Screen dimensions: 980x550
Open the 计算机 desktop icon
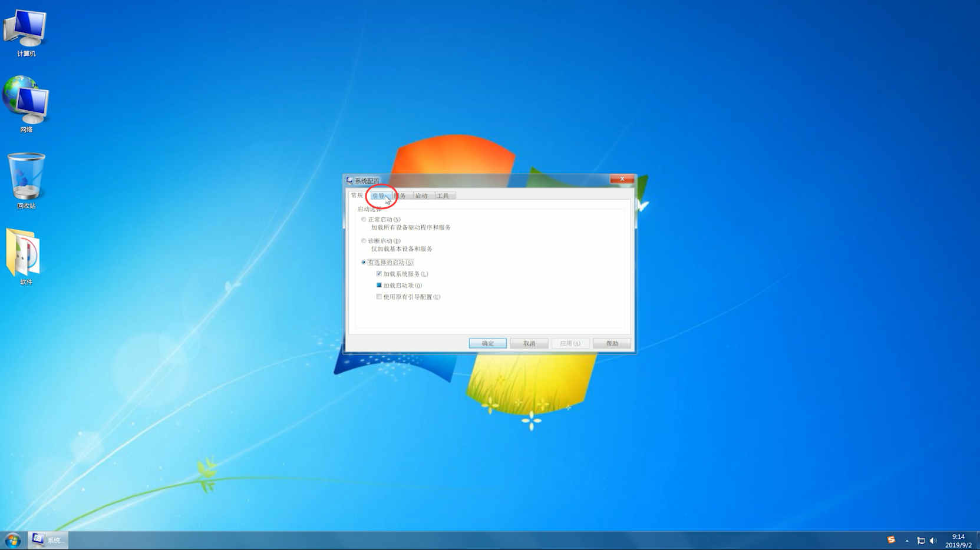25,32
